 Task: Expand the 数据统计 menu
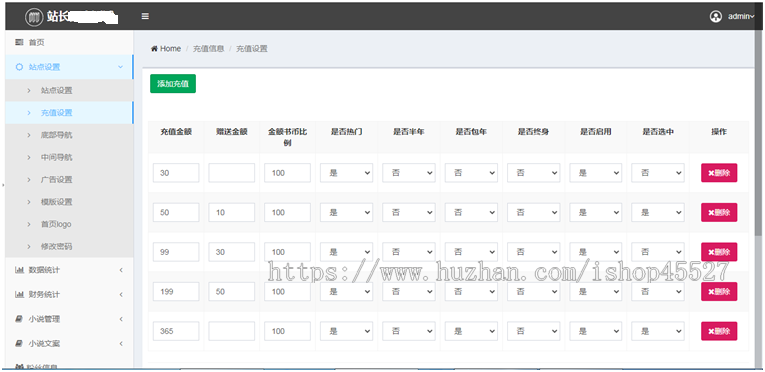coord(69,270)
